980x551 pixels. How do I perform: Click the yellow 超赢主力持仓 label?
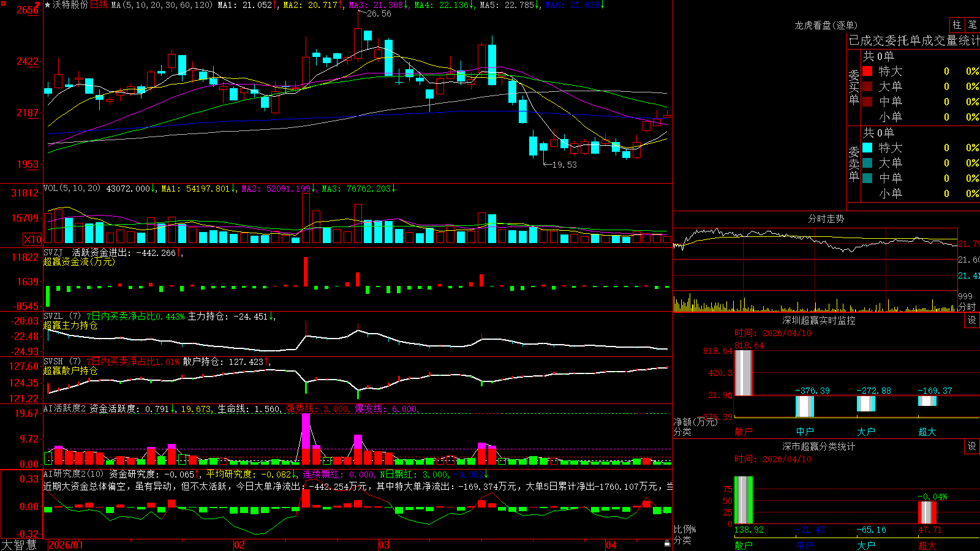tap(70, 326)
